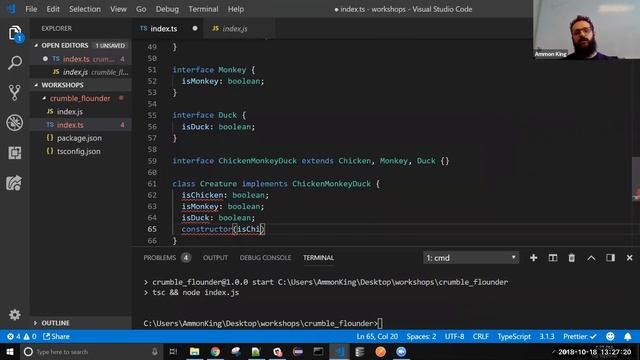Click Prettier status bar item
Image resolution: width=640 pixels, height=360 pixels.
(x=580, y=336)
